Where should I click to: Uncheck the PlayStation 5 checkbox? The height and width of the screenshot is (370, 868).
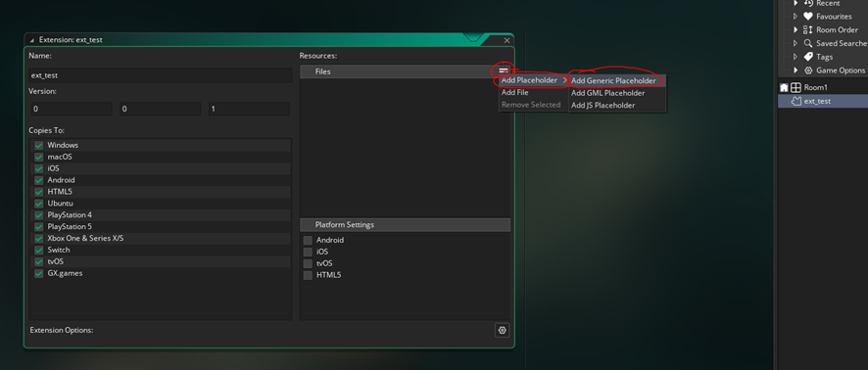39,227
